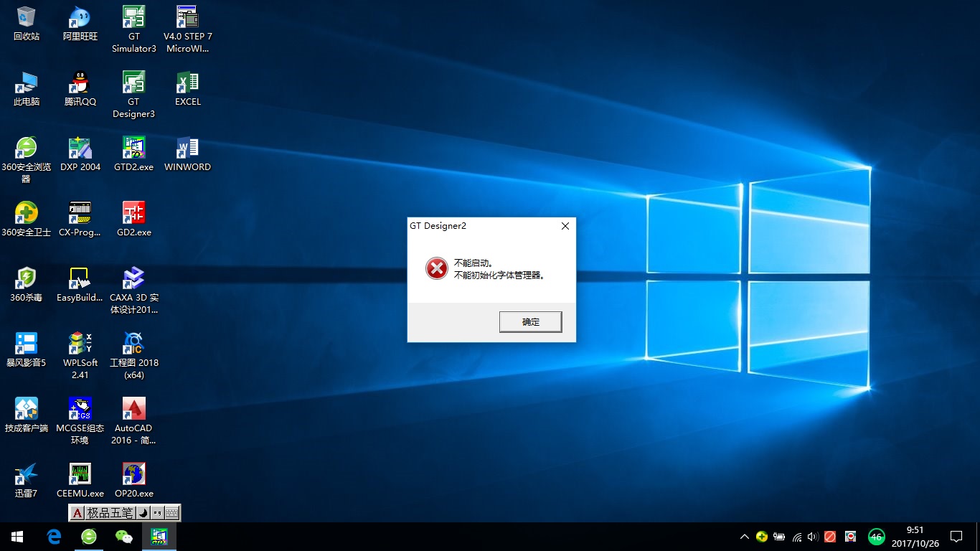Toggle punctuation mode in the 极品五笔 bar
Image resolution: width=980 pixels, height=551 pixels.
click(x=157, y=513)
